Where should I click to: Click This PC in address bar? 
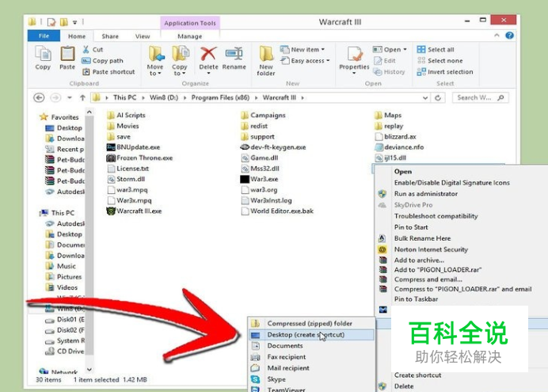click(125, 98)
